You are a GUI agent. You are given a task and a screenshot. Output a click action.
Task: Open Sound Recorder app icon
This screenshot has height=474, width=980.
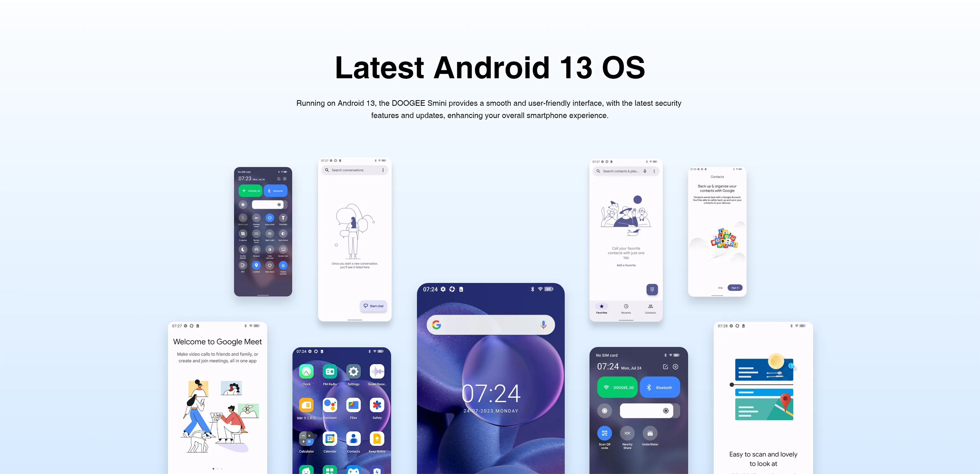pyautogui.click(x=376, y=372)
